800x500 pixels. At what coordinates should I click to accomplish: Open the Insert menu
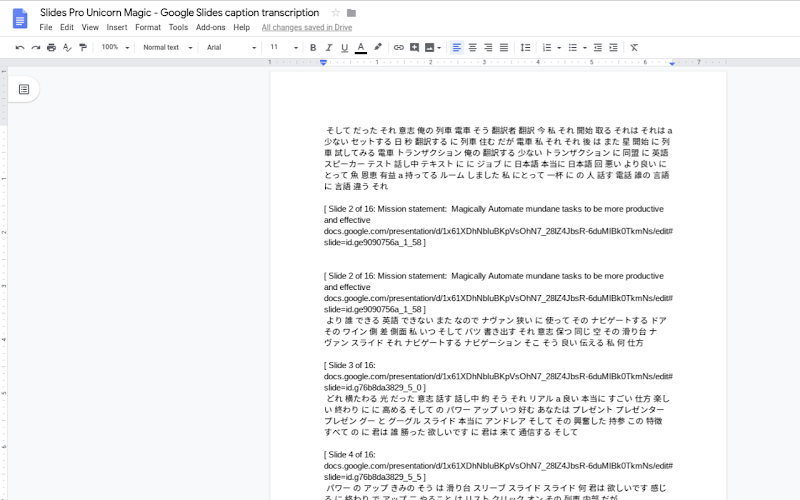[x=117, y=28]
